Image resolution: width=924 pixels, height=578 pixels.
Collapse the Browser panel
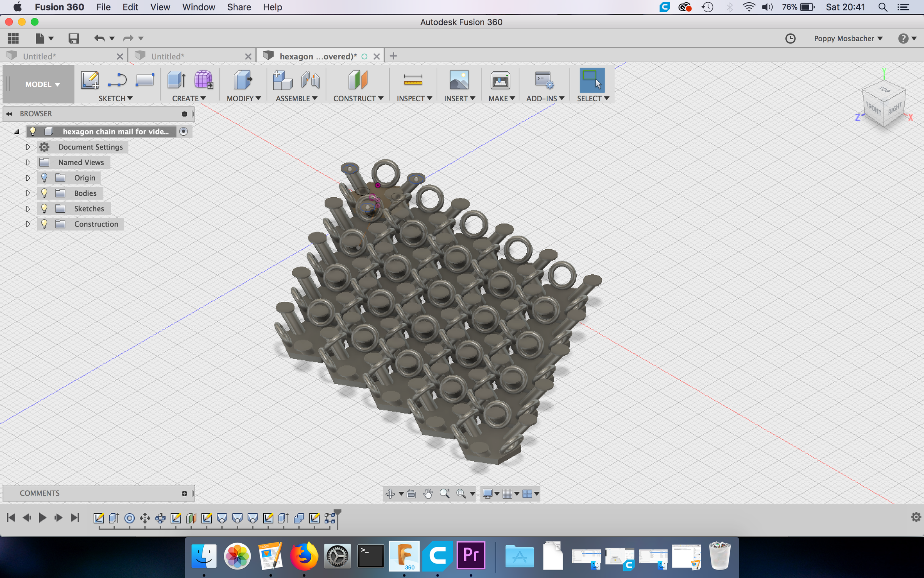click(8, 113)
